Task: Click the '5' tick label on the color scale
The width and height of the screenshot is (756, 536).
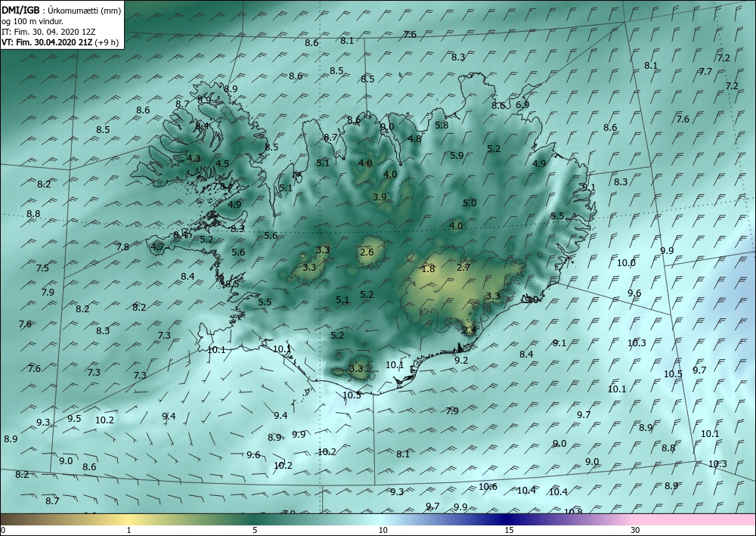Action: coord(255,531)
